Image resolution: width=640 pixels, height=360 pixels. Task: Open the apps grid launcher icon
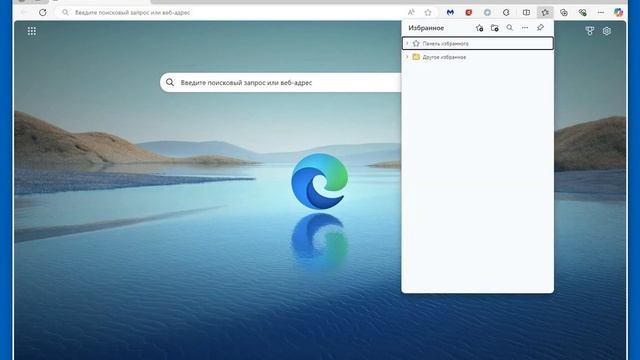[32, 31]
